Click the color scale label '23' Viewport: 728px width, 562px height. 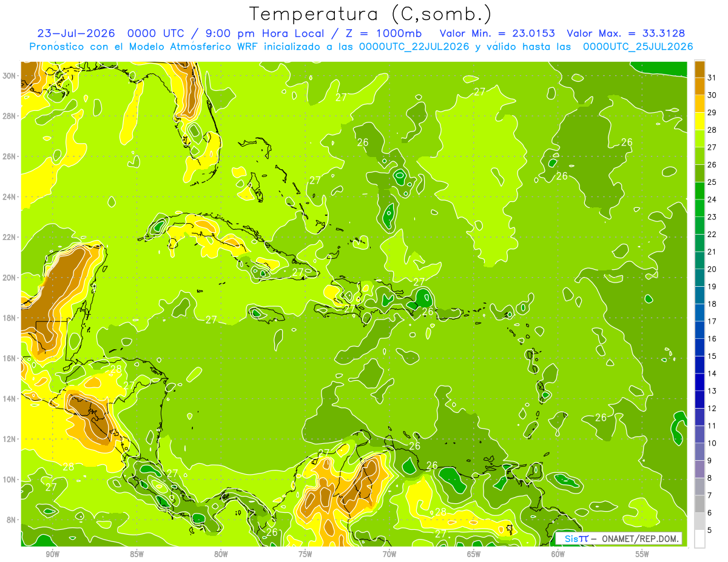tap(712, 217)
